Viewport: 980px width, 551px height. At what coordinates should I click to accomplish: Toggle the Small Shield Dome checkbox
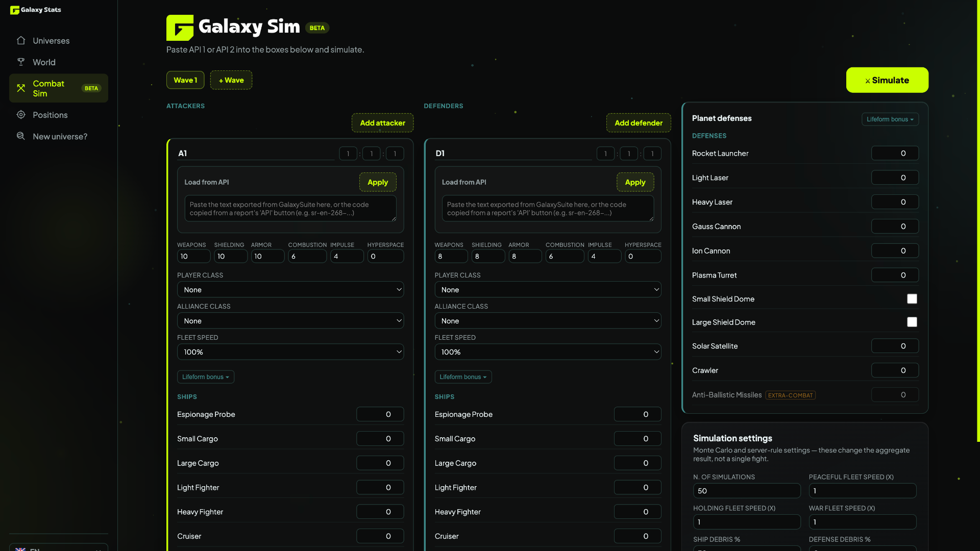click(912, 299)
